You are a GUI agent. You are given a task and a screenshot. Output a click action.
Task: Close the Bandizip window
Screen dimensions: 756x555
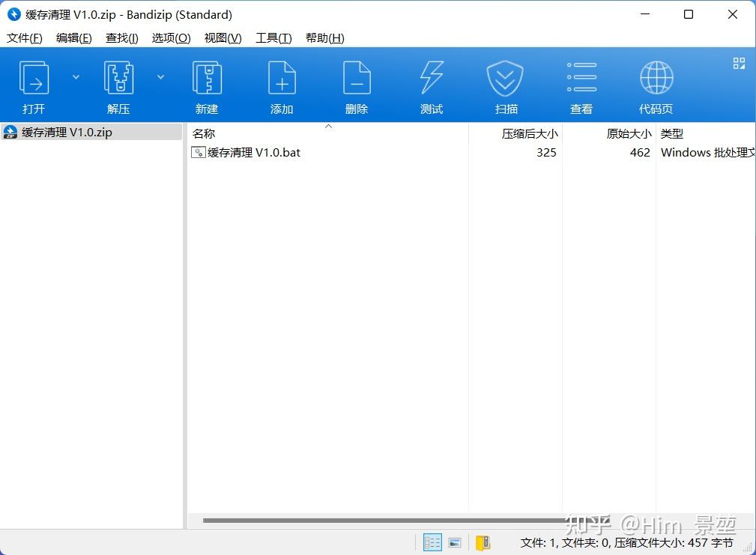click(732, 14)
